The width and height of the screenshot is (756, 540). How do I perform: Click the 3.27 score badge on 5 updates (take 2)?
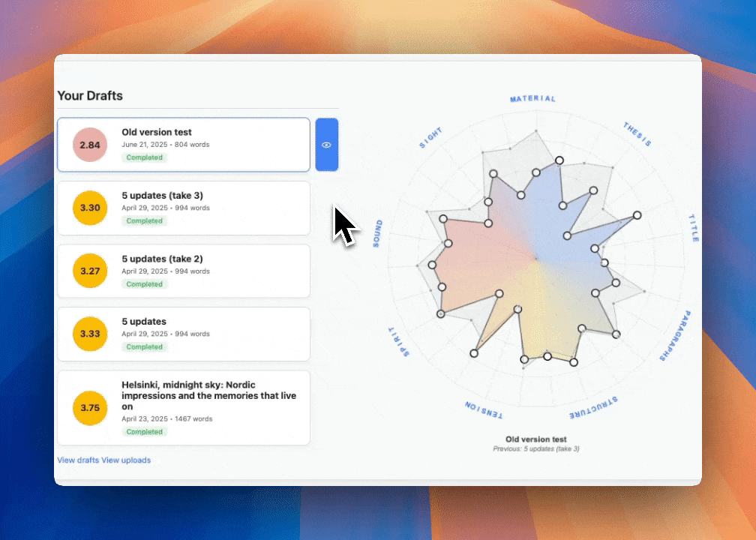[89, 271]
